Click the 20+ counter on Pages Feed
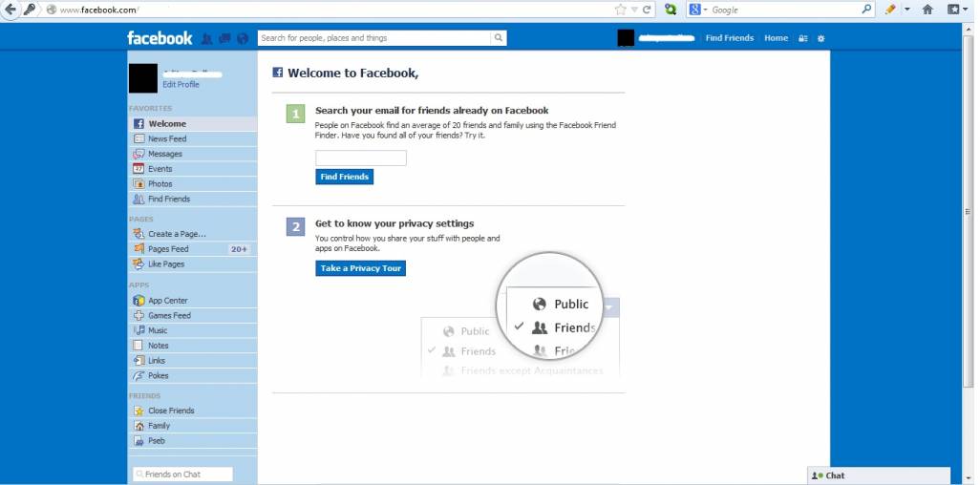Screen dimensions: 980x485 click(239, 249)
